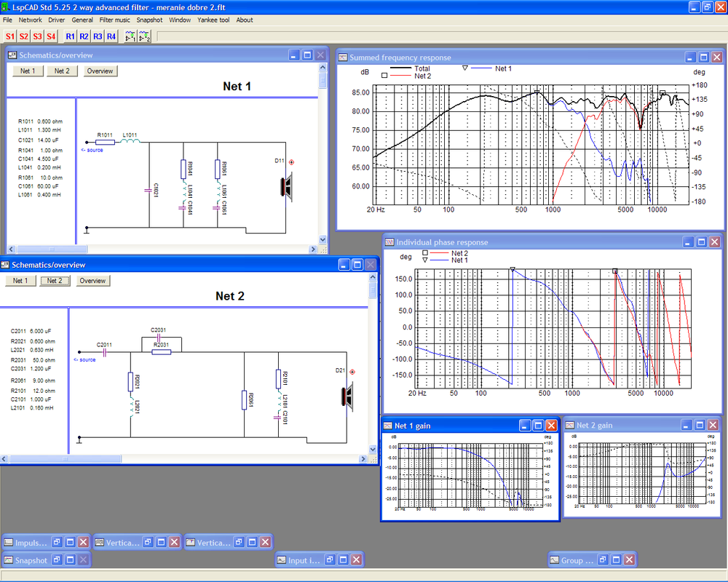Click the 'R2031 50.0 ohm' component value

[33, 360]
